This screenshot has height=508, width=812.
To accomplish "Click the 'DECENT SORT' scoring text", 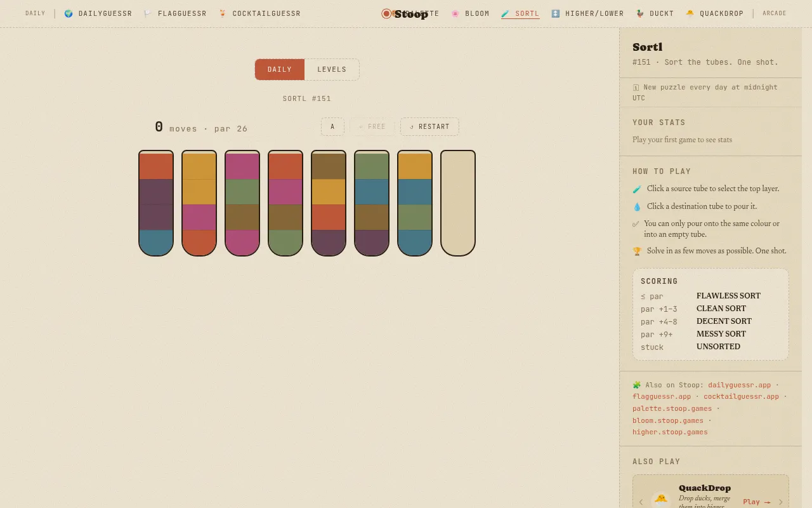I will pos(724,321).
